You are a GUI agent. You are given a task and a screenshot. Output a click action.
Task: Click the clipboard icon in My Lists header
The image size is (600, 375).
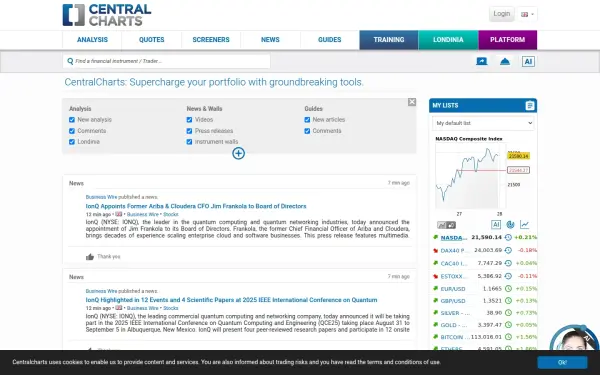pos(530,105)
